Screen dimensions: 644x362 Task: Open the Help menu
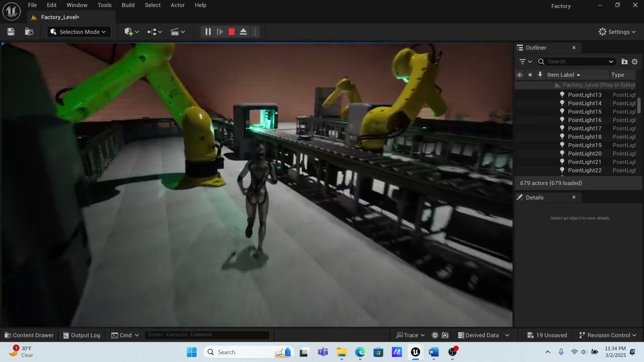tap(200, 5)
